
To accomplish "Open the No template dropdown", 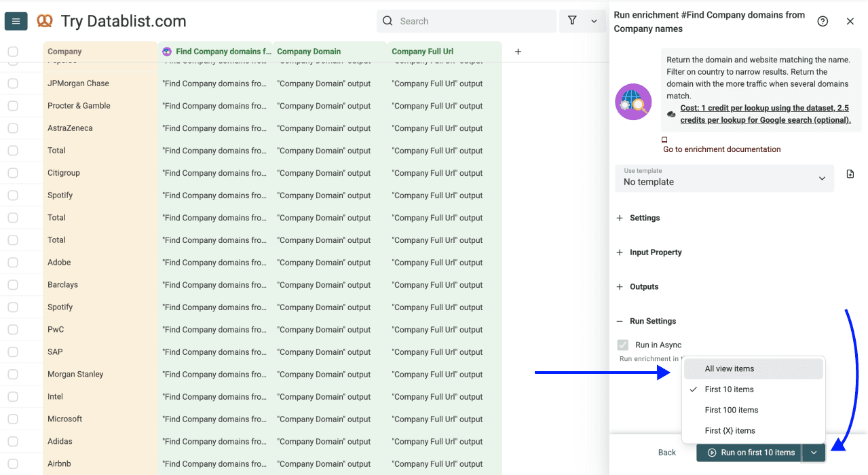I will click(723, 181).
